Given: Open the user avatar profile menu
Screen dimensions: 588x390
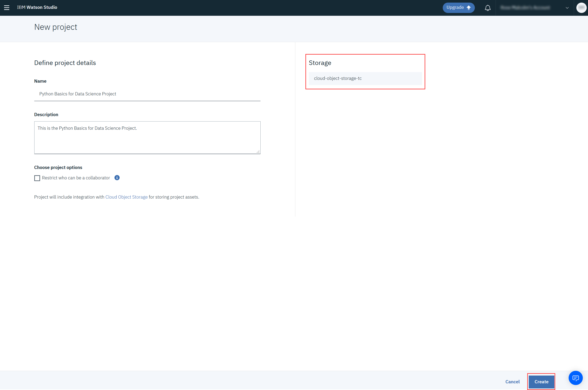Looking at the screenshot, I should tap(581, 8).
